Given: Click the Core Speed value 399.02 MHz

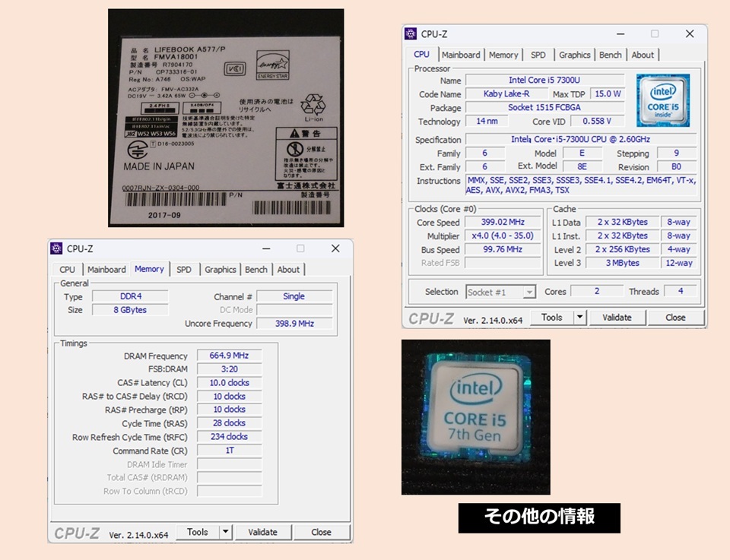Looking at the screenshot, I should pyautogui.click(x=503, y=223).
